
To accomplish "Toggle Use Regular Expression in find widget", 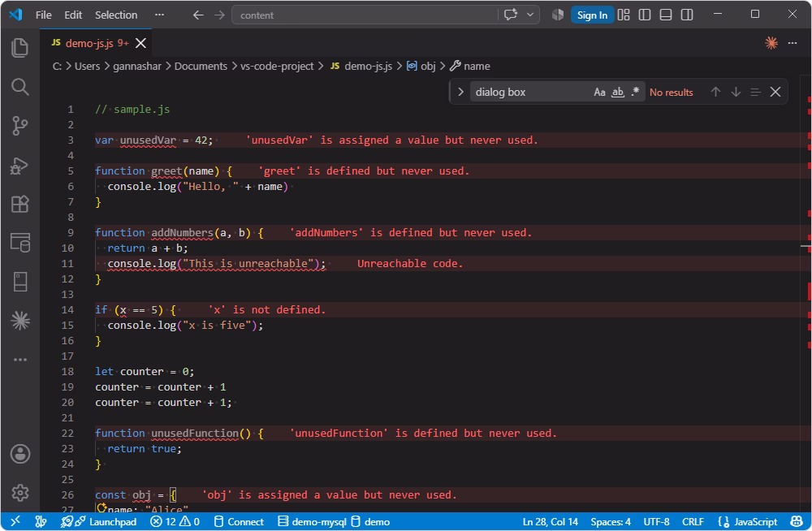I will tap(635, 93).
